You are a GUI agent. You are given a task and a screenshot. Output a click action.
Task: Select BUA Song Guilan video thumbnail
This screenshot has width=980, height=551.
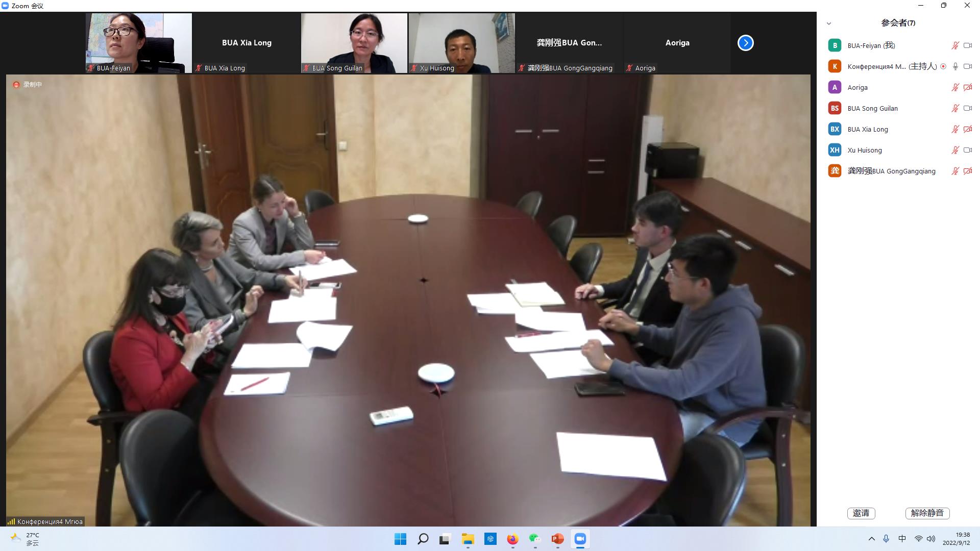tap(354, 43)
